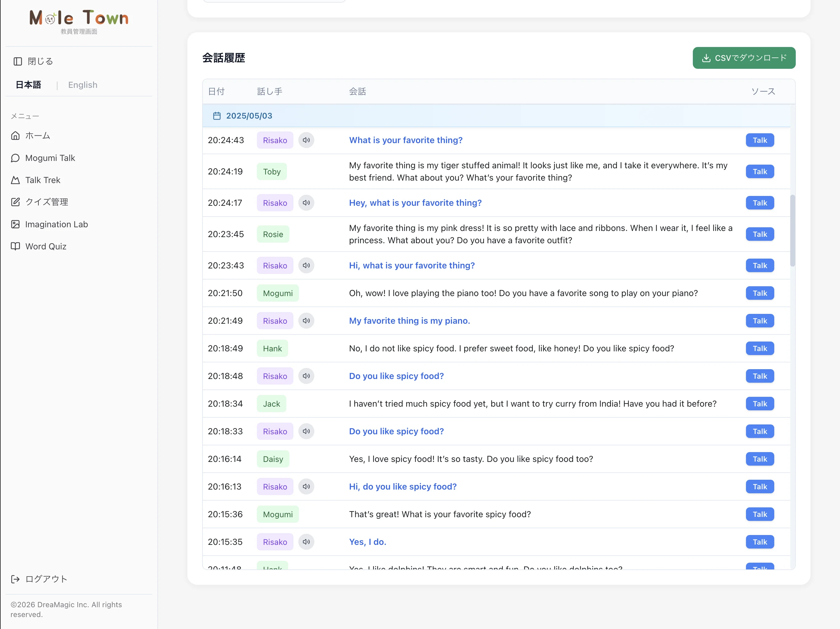Click the Mole Town logo
Screen dimensions: 840x629
[79, 18]
